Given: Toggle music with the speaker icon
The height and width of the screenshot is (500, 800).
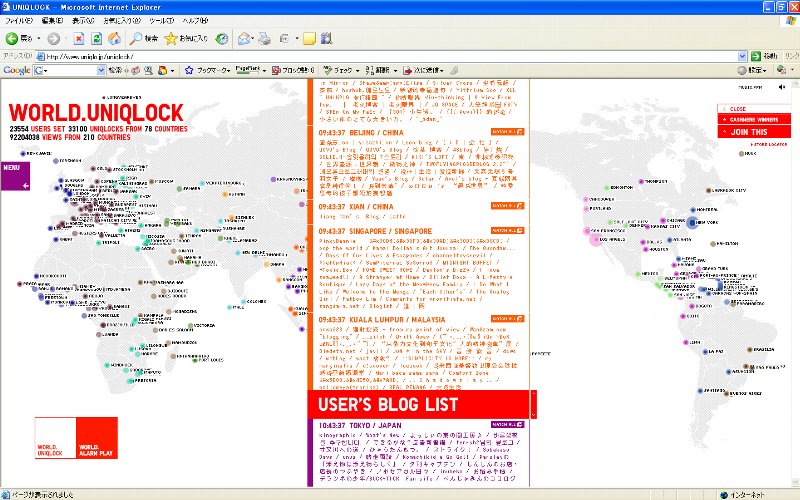Looking at the screenshot, I should [782, 87].
